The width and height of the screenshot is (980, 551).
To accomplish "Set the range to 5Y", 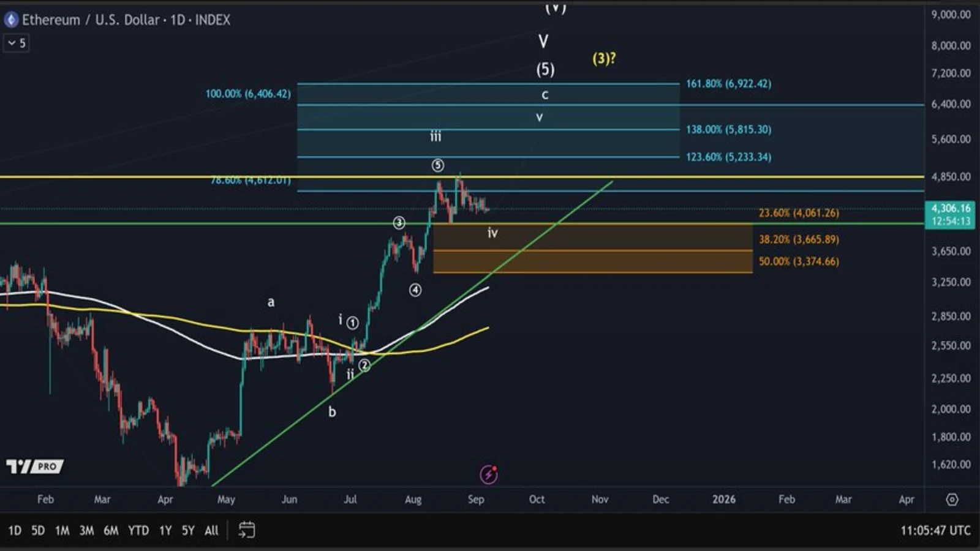I will 188,530.
